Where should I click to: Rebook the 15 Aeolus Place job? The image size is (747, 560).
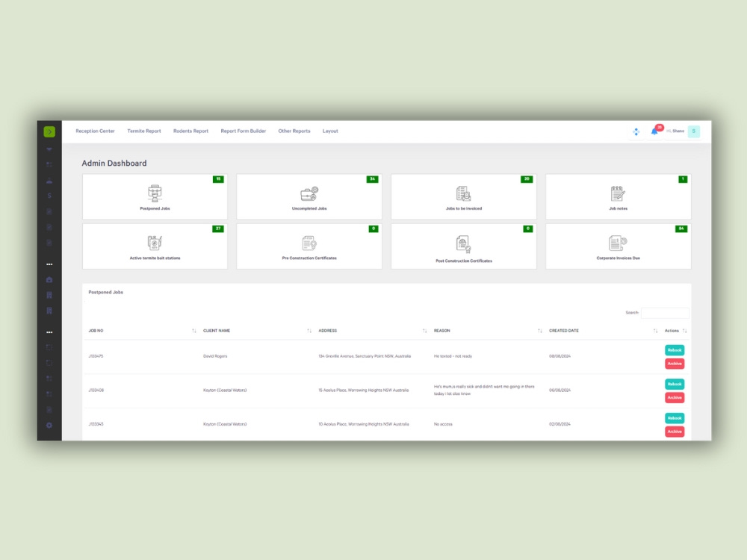pyautogui.click(x=675, y=384)
